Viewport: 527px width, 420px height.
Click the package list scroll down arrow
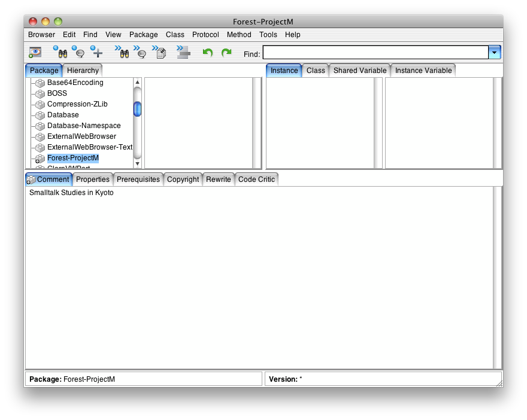[x=138, y=163]
